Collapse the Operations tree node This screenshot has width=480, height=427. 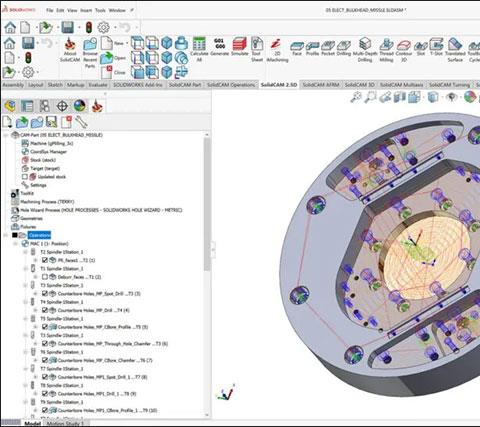(6, 235)
